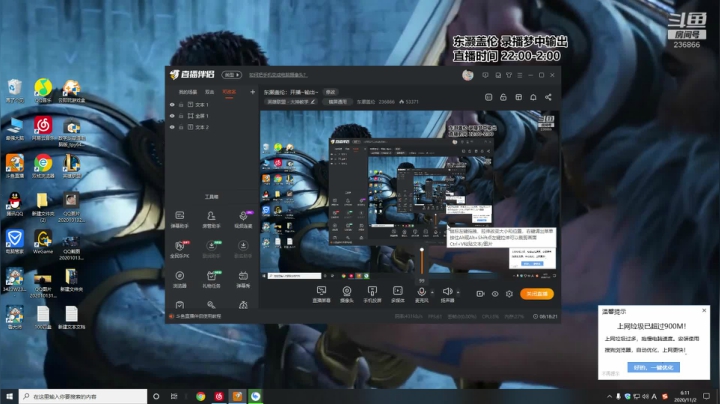The width and height of the screenshot is (720, 404).
Task: Open the WeGame desktop shortcut
Action: coord(43,242)
